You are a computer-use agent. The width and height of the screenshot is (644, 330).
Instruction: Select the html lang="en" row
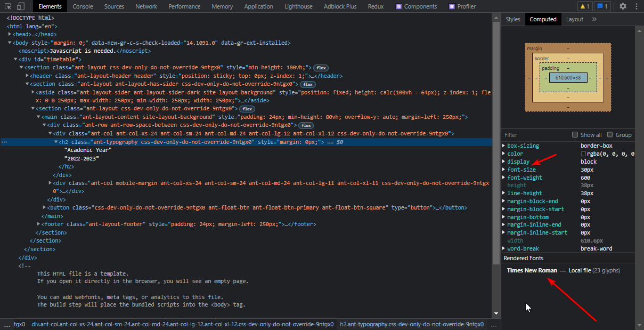(32, 26)
